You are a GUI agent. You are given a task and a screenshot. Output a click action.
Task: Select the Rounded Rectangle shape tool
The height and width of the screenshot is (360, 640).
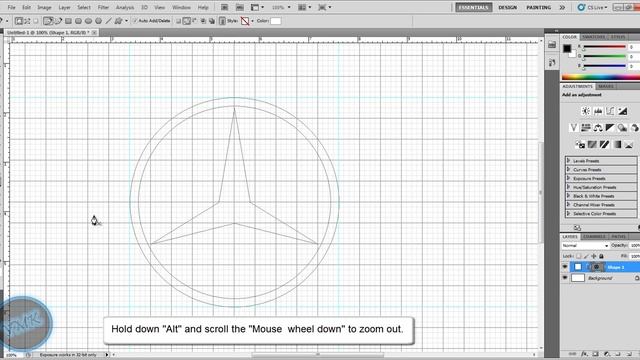(x=78, y=21)
